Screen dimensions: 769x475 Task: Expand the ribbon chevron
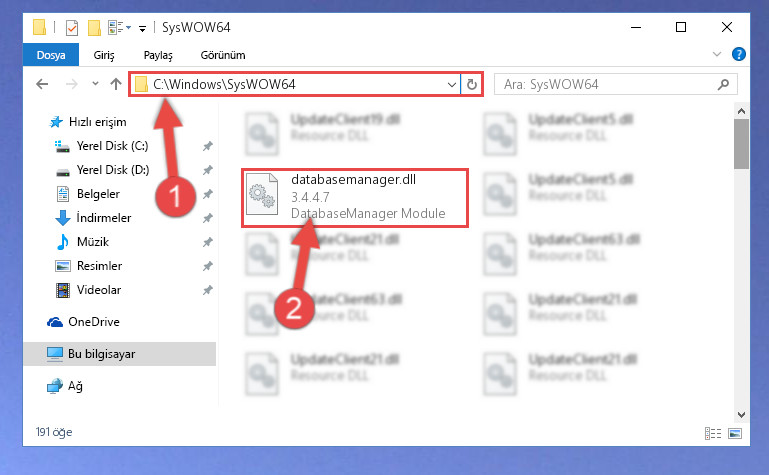tap(717, 54)
